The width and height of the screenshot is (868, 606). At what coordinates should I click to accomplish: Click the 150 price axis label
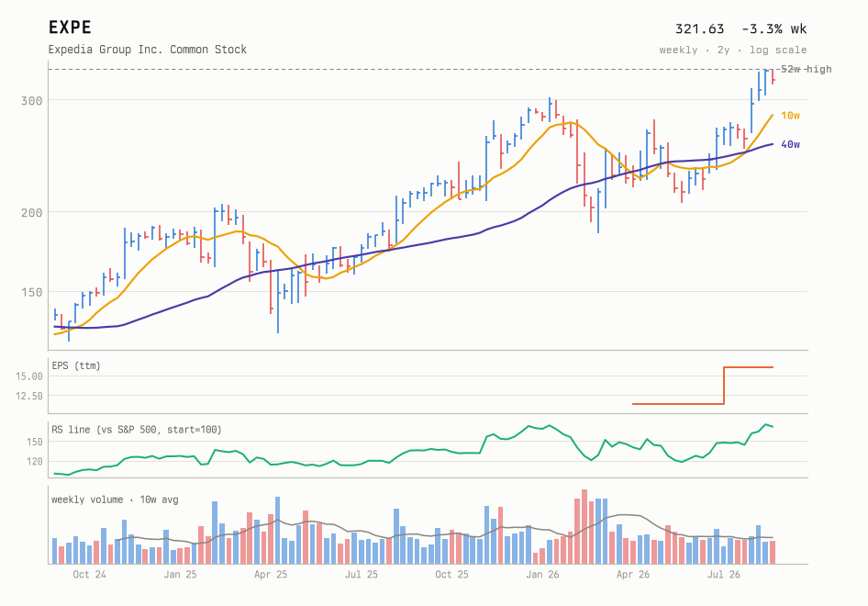click(x=31, y=292)
